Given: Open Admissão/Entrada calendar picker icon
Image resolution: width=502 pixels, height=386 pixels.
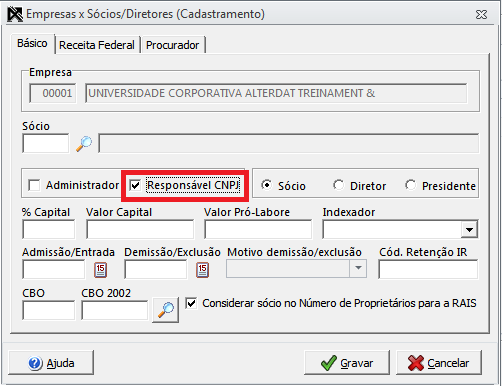Looking at the screenshot, I should 100,270.
